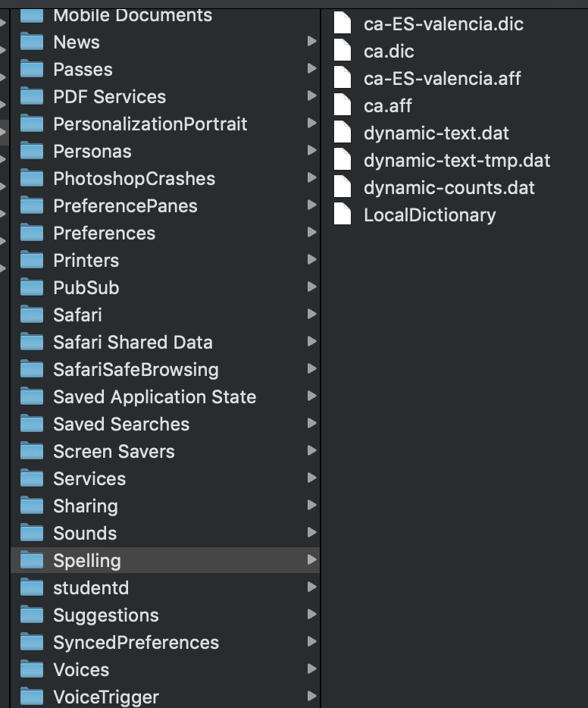Select the SyncedPreferences folder
The image size is (588, 708).
click(136, 642)
